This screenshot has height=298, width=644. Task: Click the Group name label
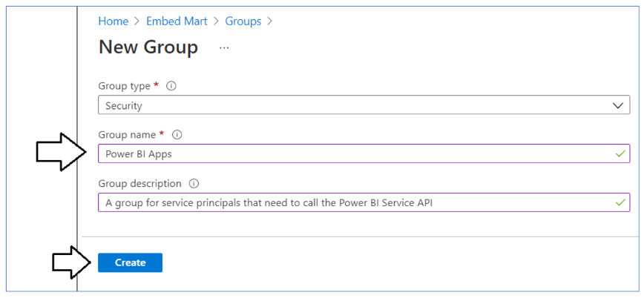click(127, 135)
